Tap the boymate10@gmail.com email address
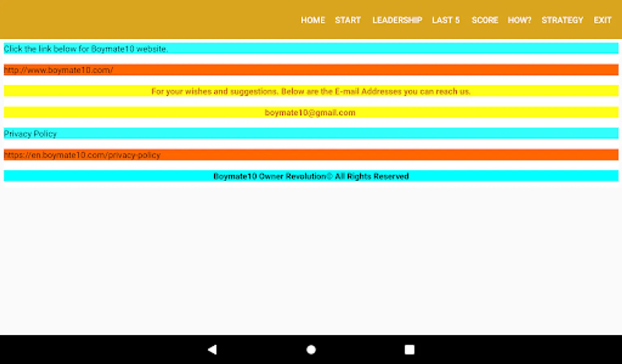The height and width of the screenshot is (364, 622). (x=310, y=112)
